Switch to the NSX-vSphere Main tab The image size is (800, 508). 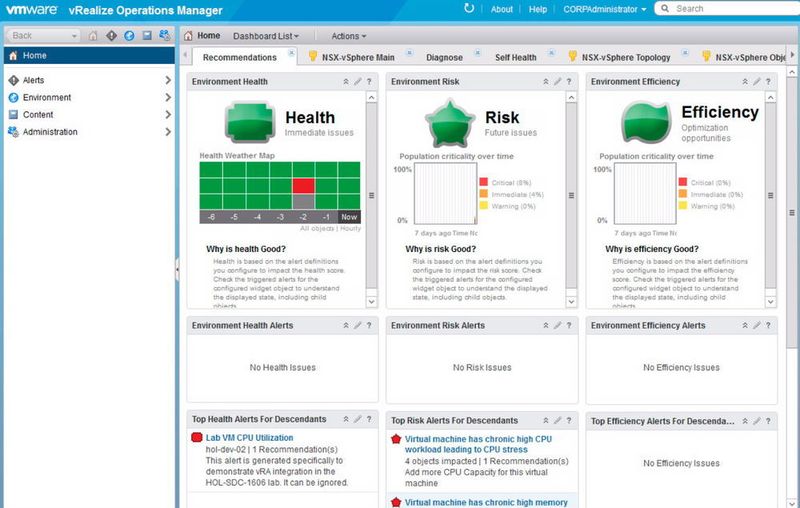point(358,58)
